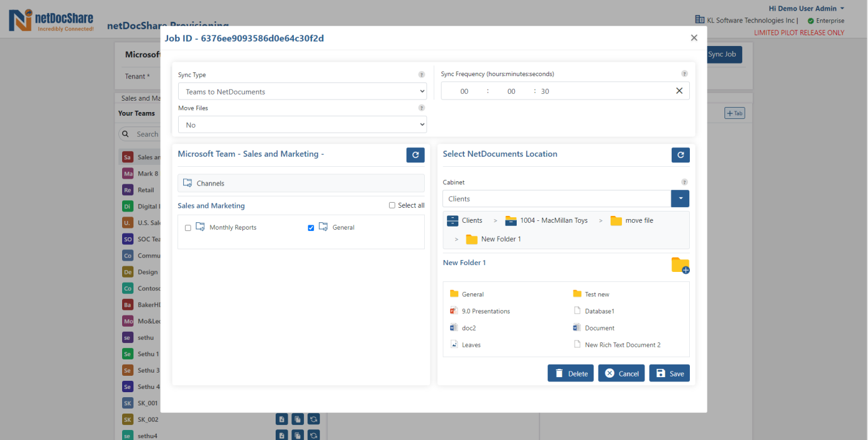Refresh the Select NetDocuments Location panel
The width and height of the screenshot is (868, 440).
pos(680,155)
